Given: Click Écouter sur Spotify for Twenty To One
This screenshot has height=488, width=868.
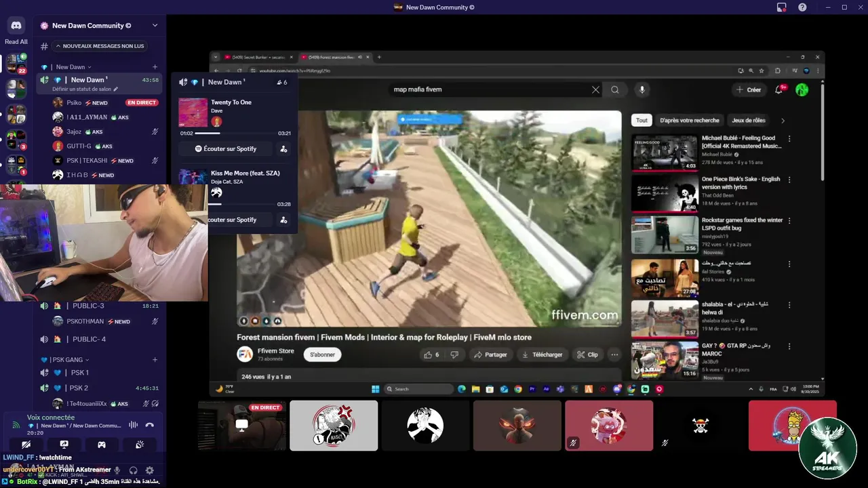Looking at the screenshot, I should click(226, 148).
